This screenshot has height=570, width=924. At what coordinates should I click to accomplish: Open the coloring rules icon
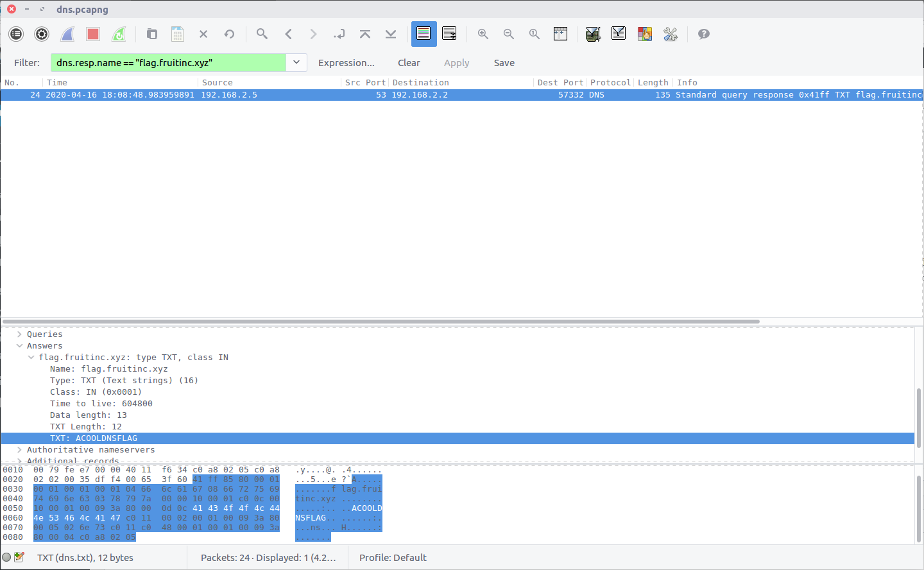tap(644, 34)
